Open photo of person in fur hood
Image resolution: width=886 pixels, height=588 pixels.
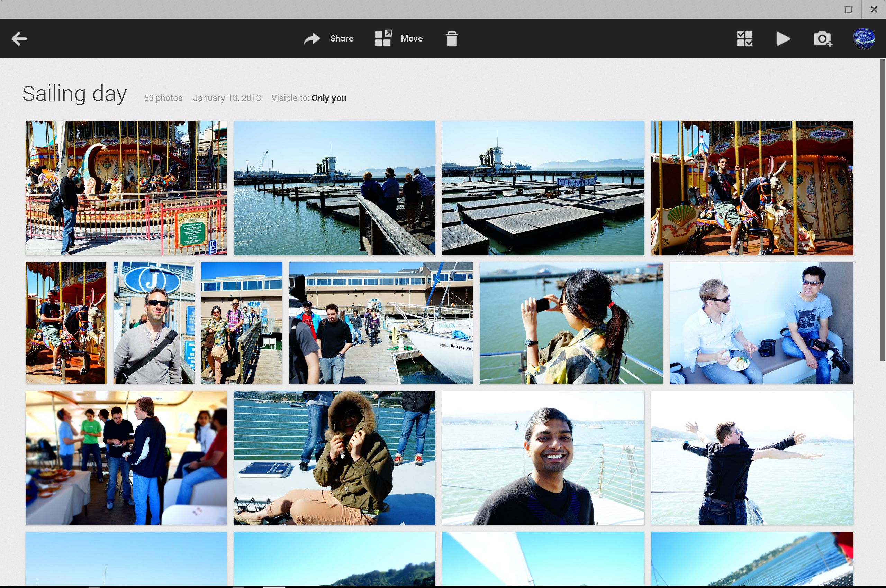pos(334,458)
